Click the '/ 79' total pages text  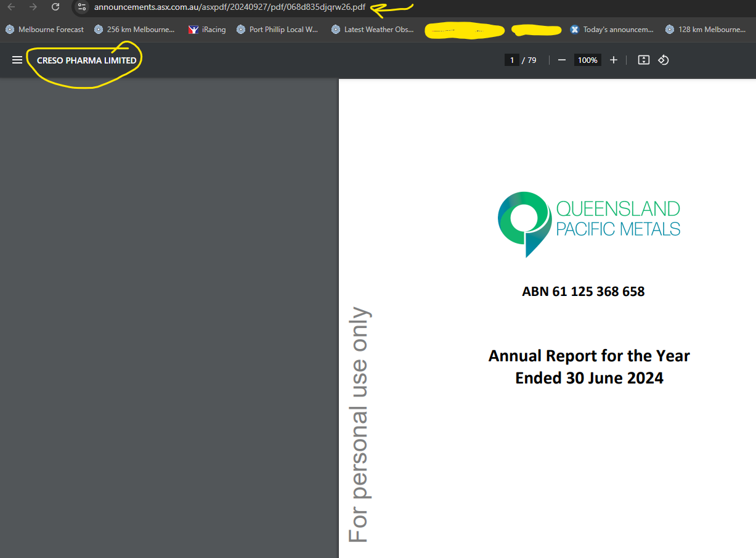(529, 60)
